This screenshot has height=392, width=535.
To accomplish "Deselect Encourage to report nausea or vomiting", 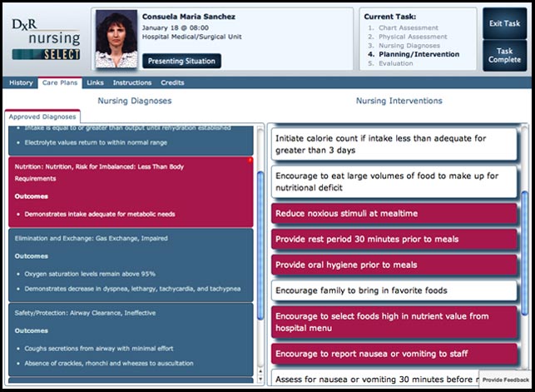I will 394,354.
